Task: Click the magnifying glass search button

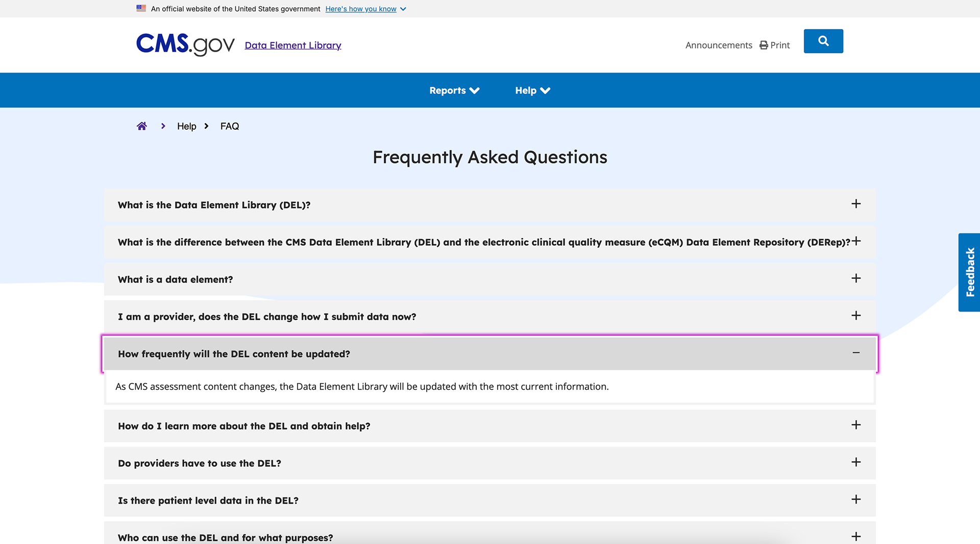Action: [x=823, y=41]
